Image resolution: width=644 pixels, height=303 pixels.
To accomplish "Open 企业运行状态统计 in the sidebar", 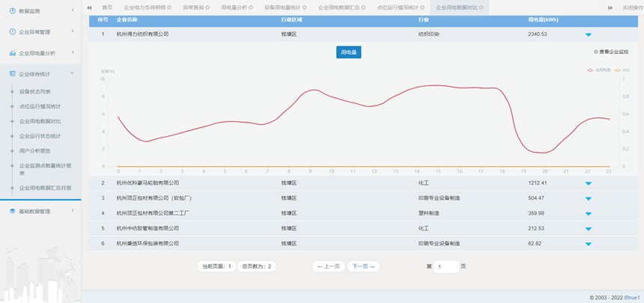I will pyautogui.click(x=40, y=135).
